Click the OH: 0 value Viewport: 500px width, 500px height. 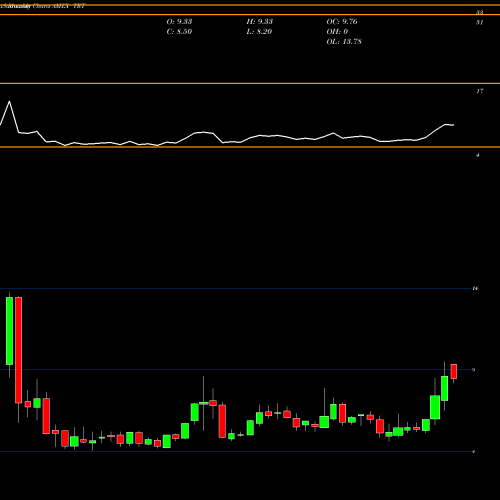tap(337, 32)
